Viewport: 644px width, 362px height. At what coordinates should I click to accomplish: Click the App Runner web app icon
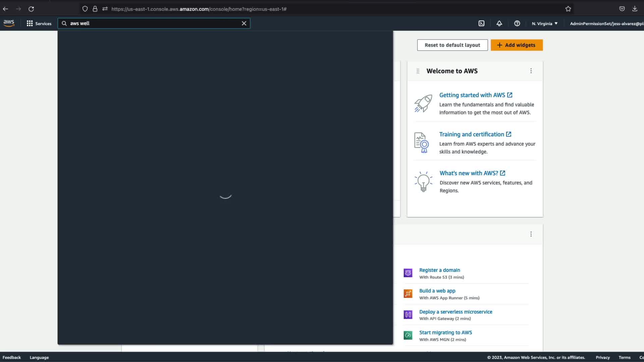[408, 294]
